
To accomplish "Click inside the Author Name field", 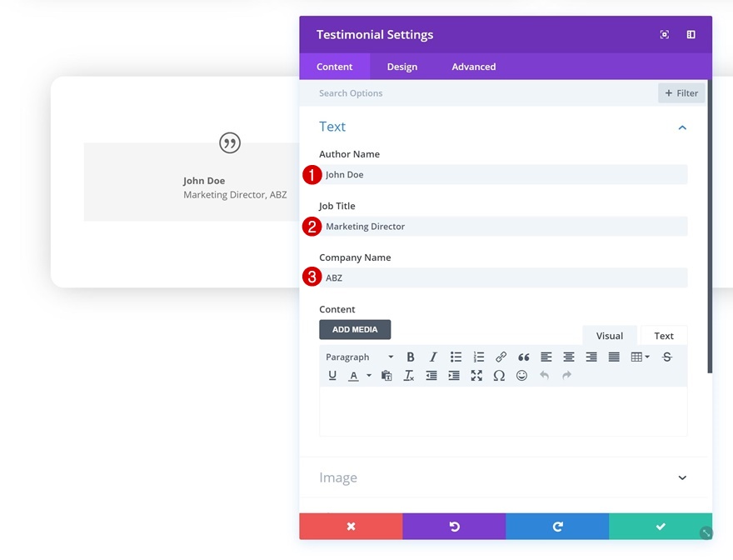I will [x=500, y=174].
